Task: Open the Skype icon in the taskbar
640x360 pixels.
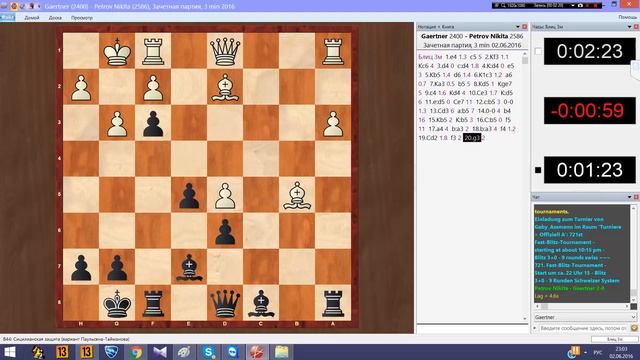Action: 209,352
